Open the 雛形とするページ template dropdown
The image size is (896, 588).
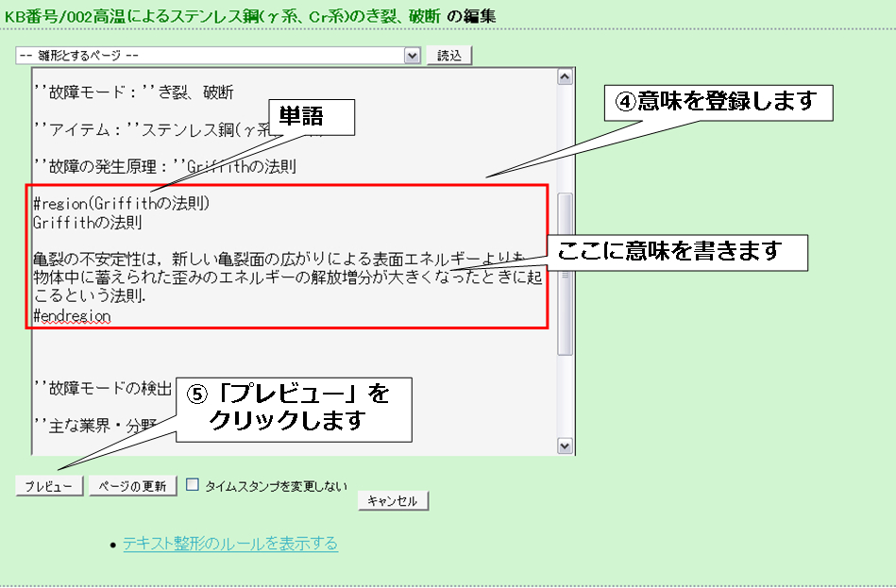pyautogui.click(x=210, y=56)
